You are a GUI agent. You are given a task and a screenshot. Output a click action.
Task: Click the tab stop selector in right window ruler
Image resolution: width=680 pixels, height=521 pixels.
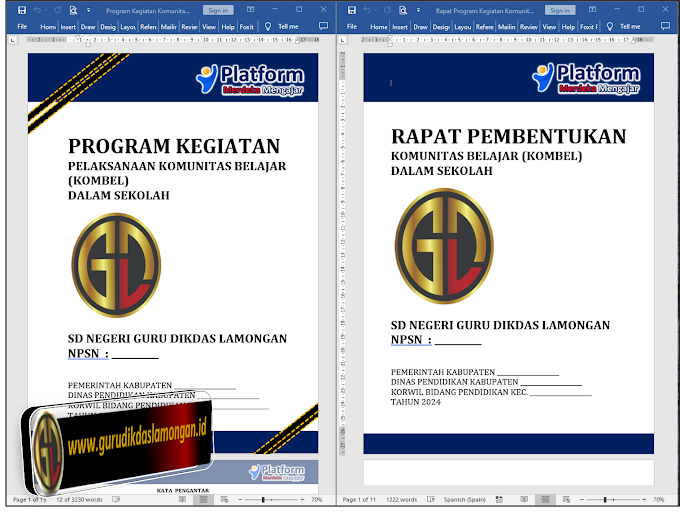(x=343, y=40)
